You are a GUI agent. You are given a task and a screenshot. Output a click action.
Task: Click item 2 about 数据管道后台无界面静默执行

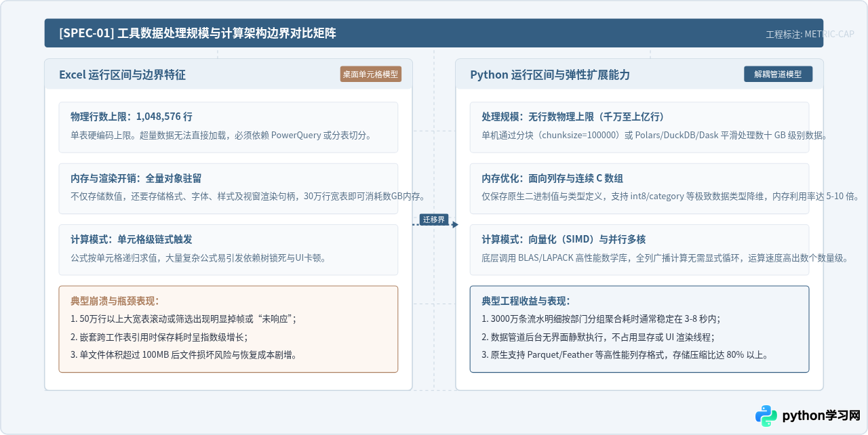(598, 337)
